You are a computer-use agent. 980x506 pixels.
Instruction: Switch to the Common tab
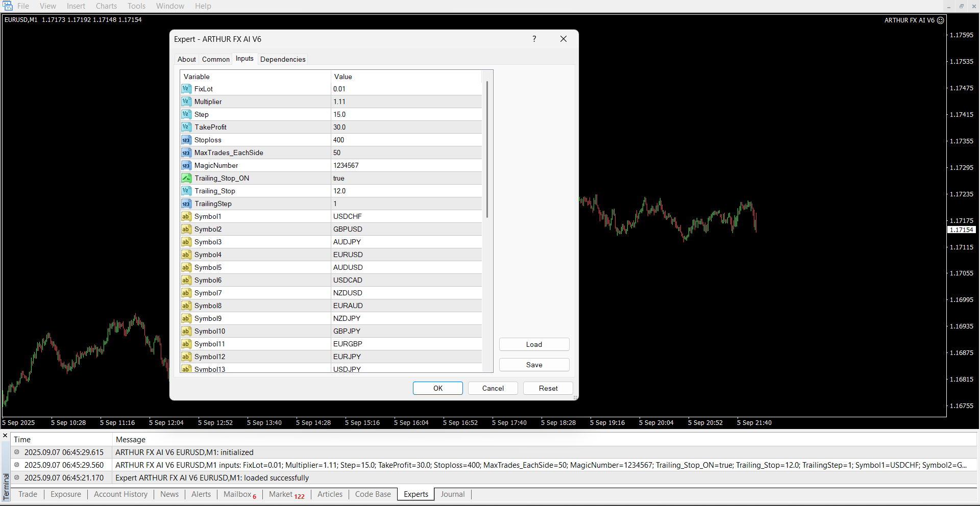point(215,59)
